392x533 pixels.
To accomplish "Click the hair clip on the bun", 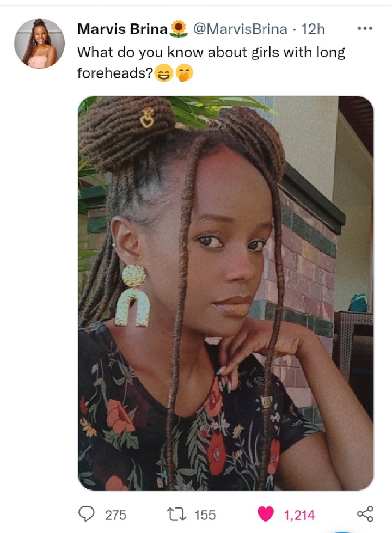I will pos(147,118).
